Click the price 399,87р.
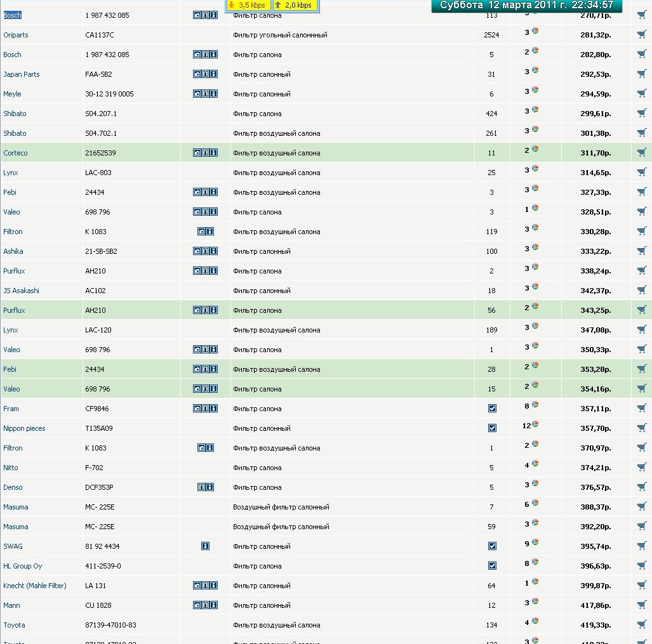652x644 pixels. coord(595,586)
